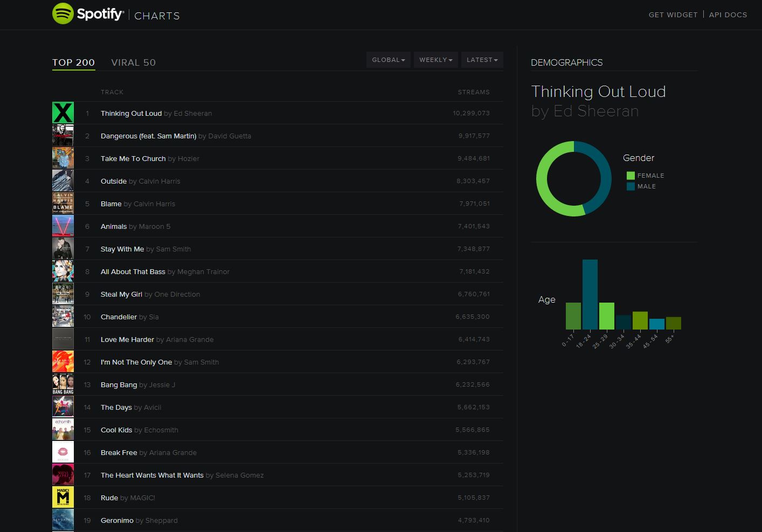Select the Steal My Girl title

[x=121, y=294]
